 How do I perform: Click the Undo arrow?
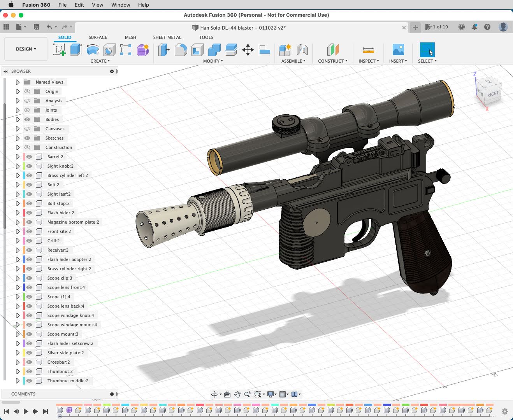(49, 27)
